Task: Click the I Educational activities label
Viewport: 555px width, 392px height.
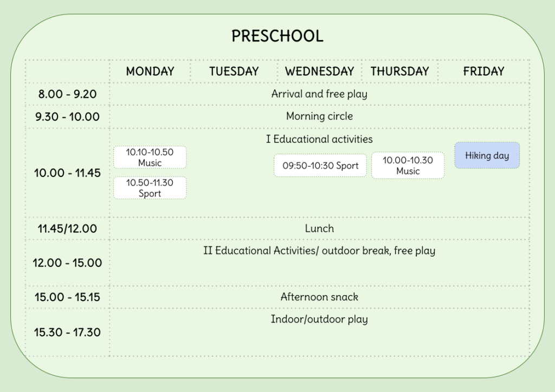Action: [319, 139]
